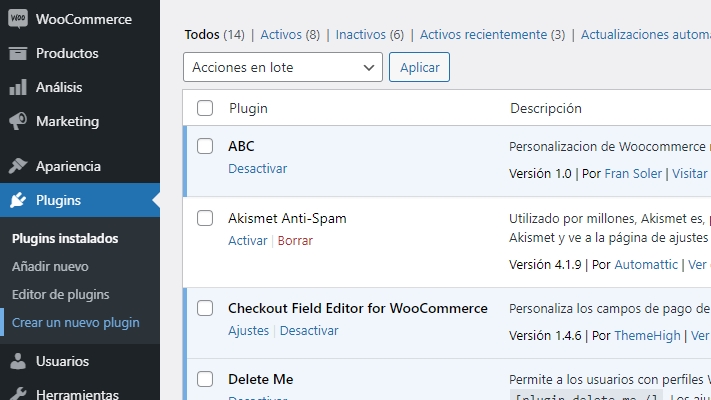The image size is (711, 400).
Task: Click the Marketing megaphone icon
Action: pos(18,121)
